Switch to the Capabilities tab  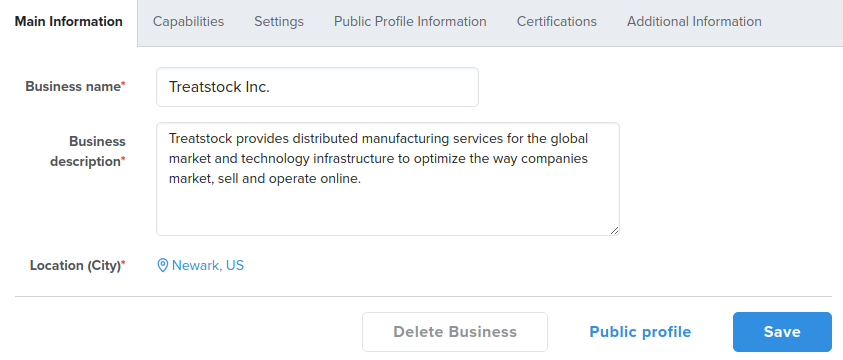(188, 22)
